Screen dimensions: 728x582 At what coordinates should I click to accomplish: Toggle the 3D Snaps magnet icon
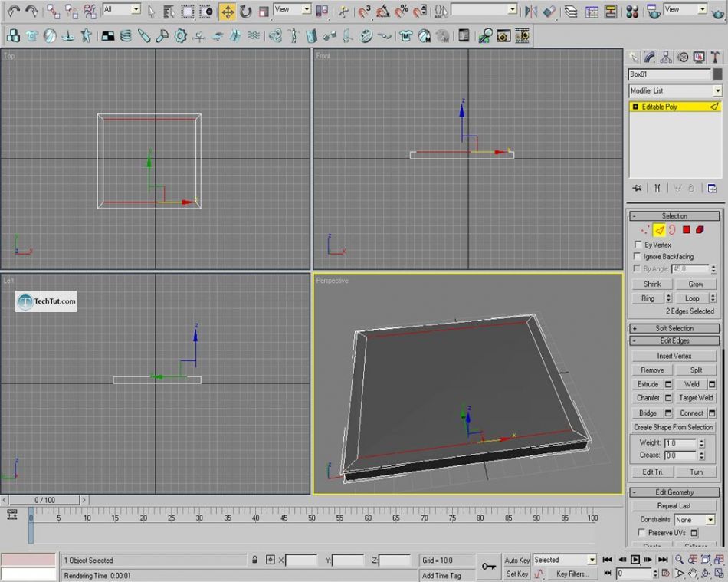pos(365,12)
